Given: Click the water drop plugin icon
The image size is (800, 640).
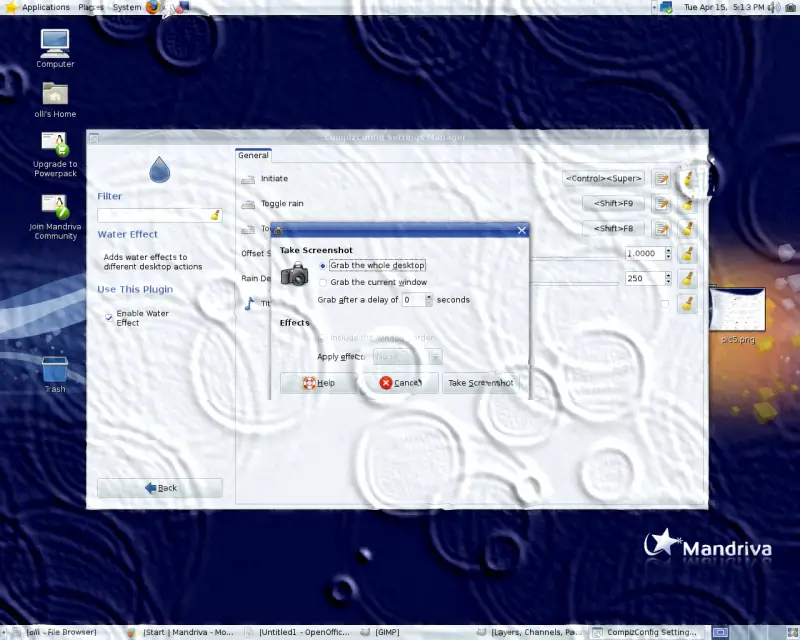Looking at the screenshot, I should tap(160, 169).
